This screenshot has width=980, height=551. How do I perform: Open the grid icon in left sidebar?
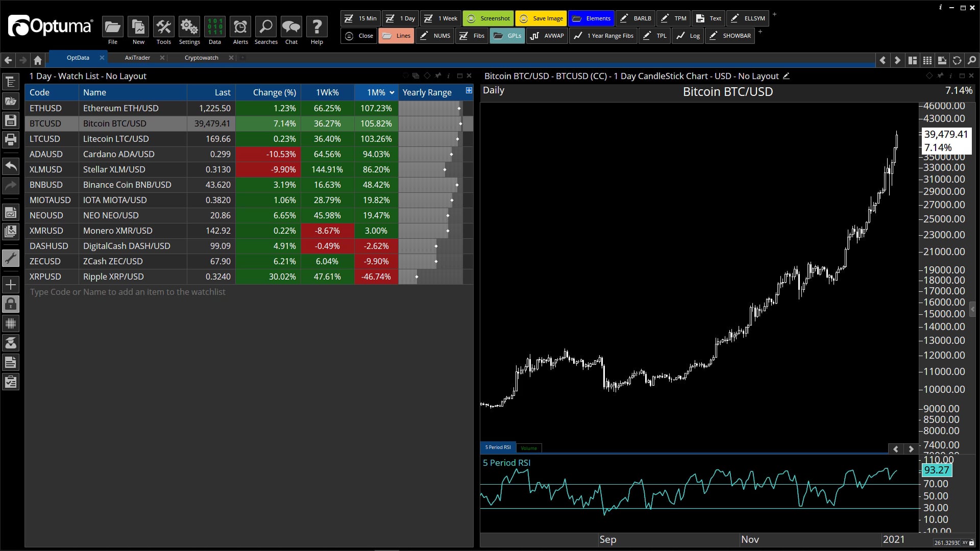tap(11, 323)
